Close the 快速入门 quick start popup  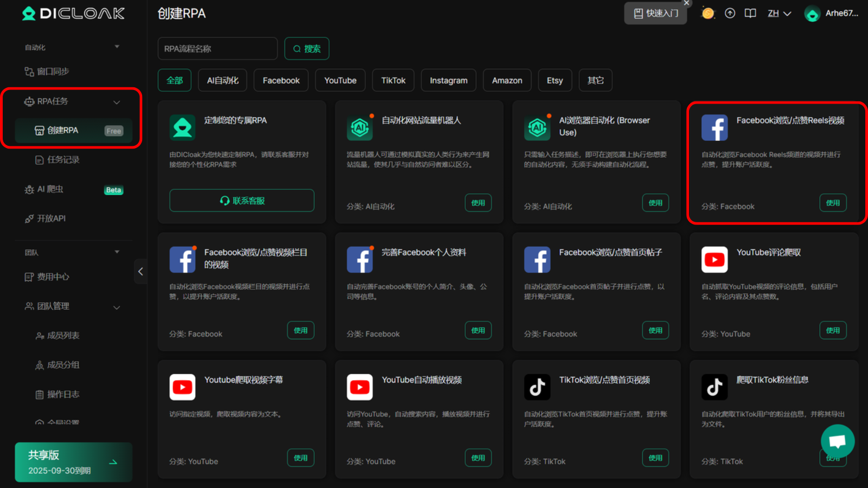686,3
